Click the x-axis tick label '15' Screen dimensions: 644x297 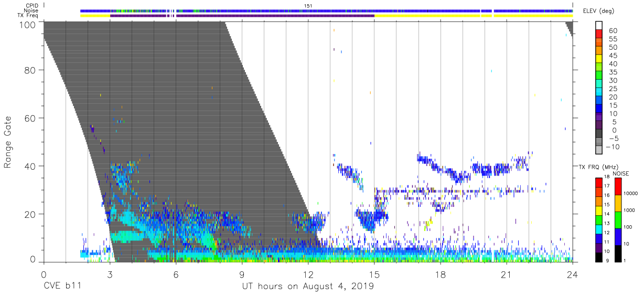[x=374, y=274]
